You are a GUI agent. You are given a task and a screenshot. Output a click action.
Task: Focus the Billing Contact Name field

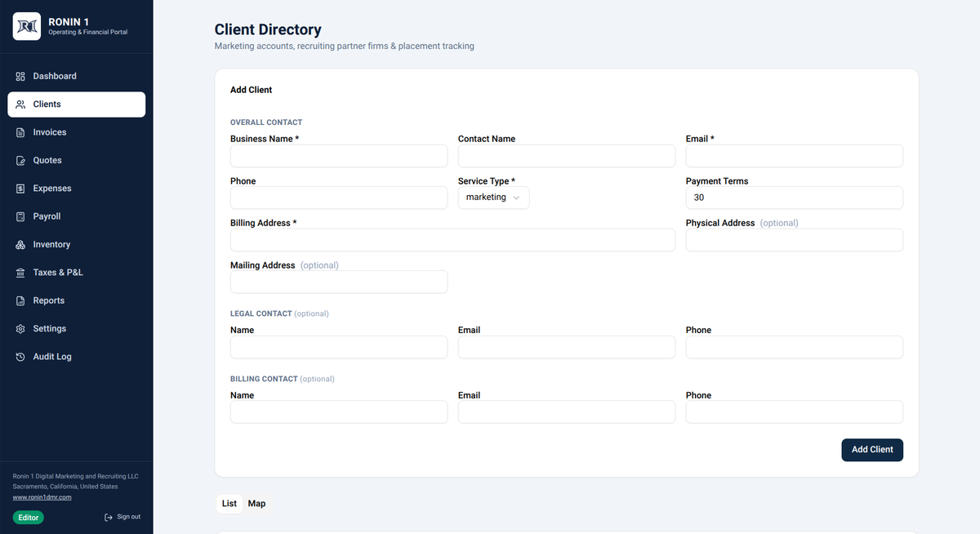pyautogui.click(x=339, y=412)
